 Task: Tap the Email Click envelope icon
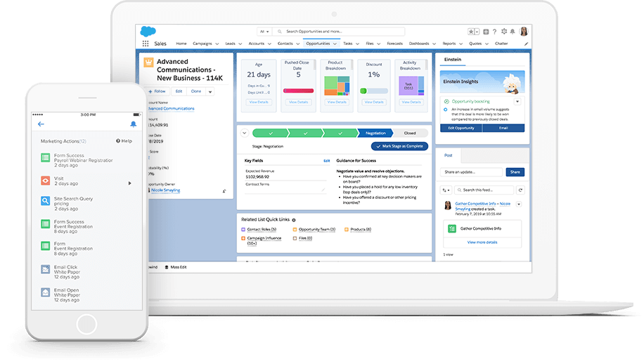coord(46,269)
